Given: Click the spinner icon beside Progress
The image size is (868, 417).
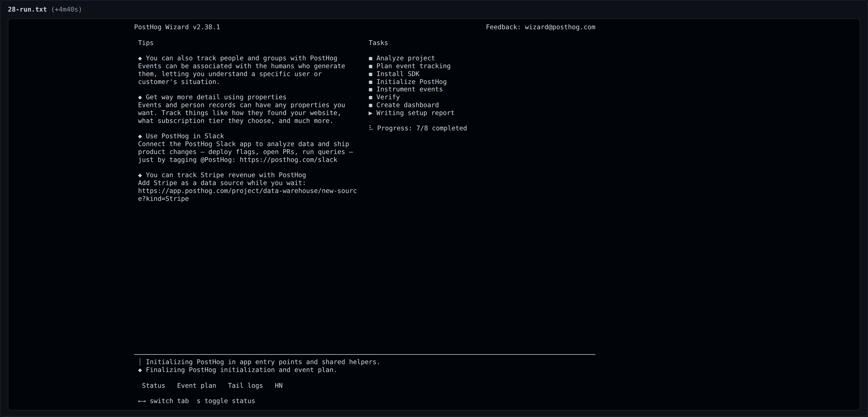Looking at the screenshot, I should coord(371,128).
